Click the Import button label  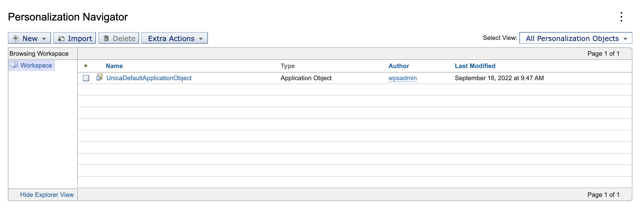[x=80, y=38]
